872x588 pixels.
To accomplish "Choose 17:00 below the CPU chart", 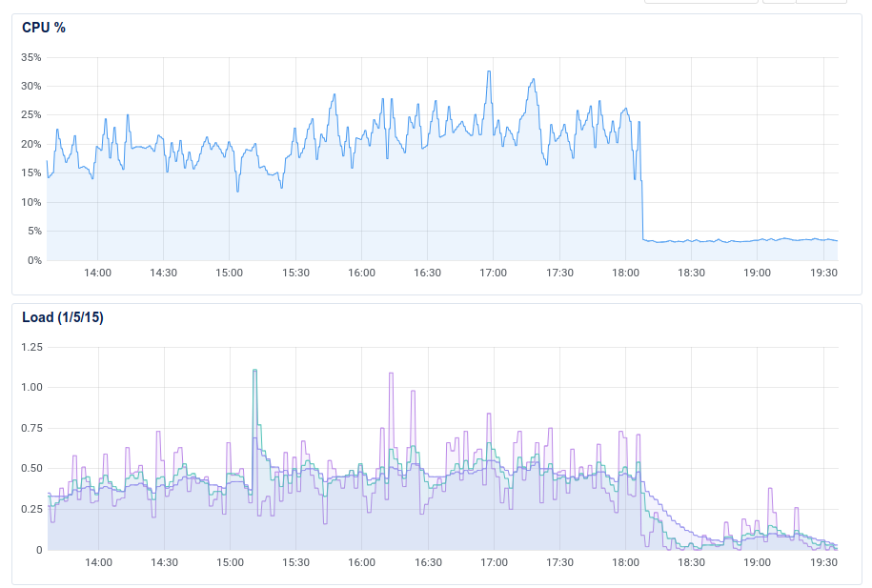I will 494,274.
